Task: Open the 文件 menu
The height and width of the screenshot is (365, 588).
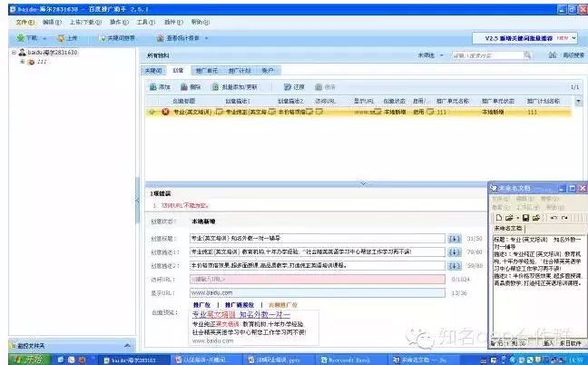Action: [x=24, y=22]
